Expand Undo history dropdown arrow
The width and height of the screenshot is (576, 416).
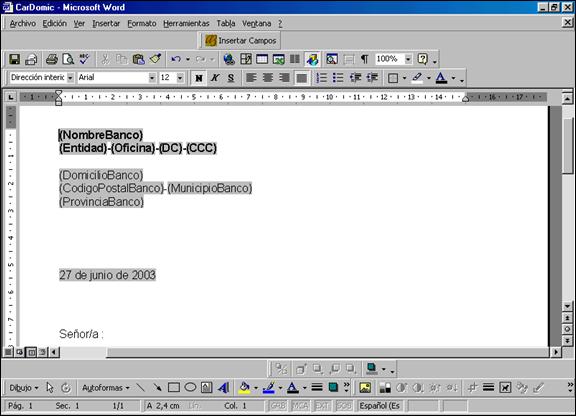pos(188,59)
